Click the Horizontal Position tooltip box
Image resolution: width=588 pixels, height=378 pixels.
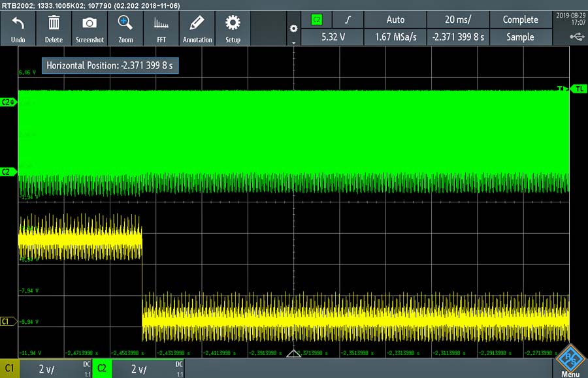[110, 65]
